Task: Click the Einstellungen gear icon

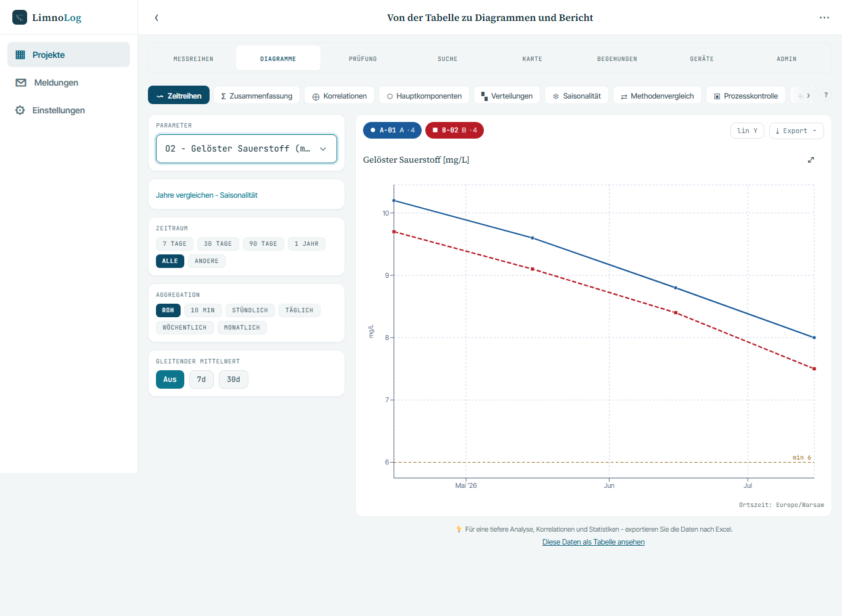Action: [20, 110]
